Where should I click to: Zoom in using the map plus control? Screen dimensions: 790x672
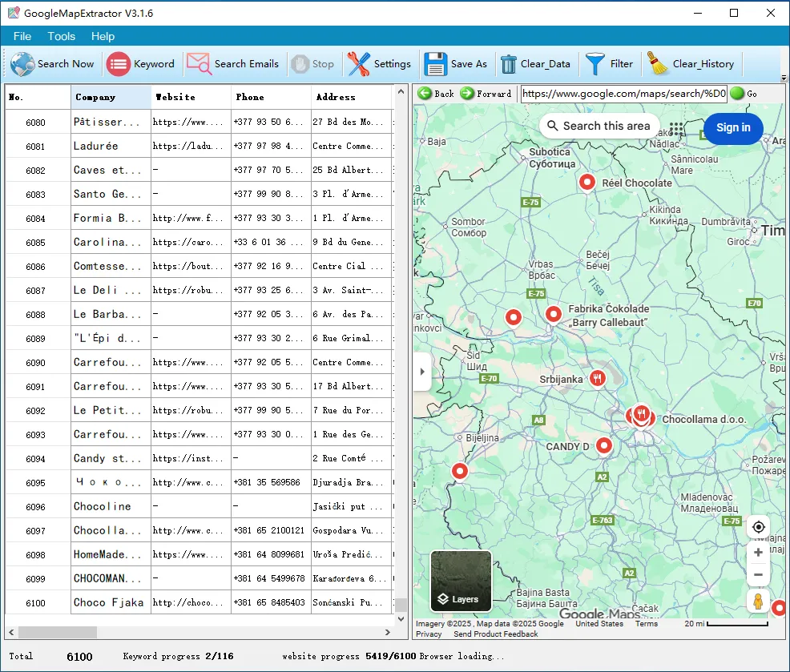pyautogui.click(x=758, y=552)
